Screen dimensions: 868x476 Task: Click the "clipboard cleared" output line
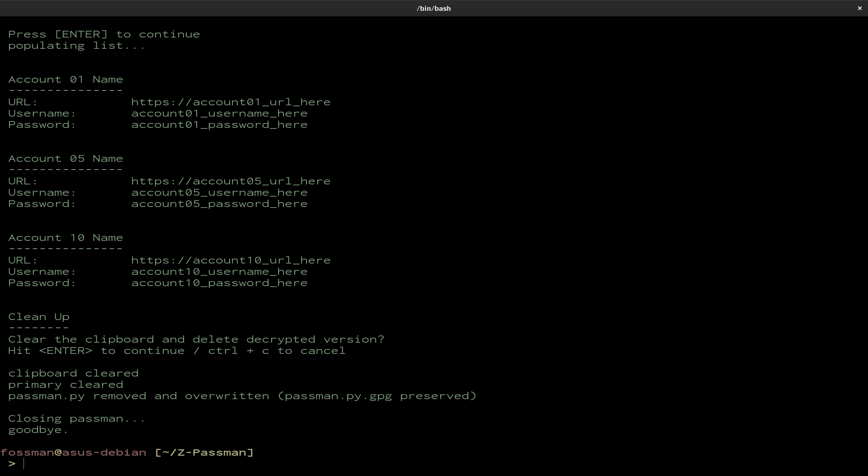point(73,373)
